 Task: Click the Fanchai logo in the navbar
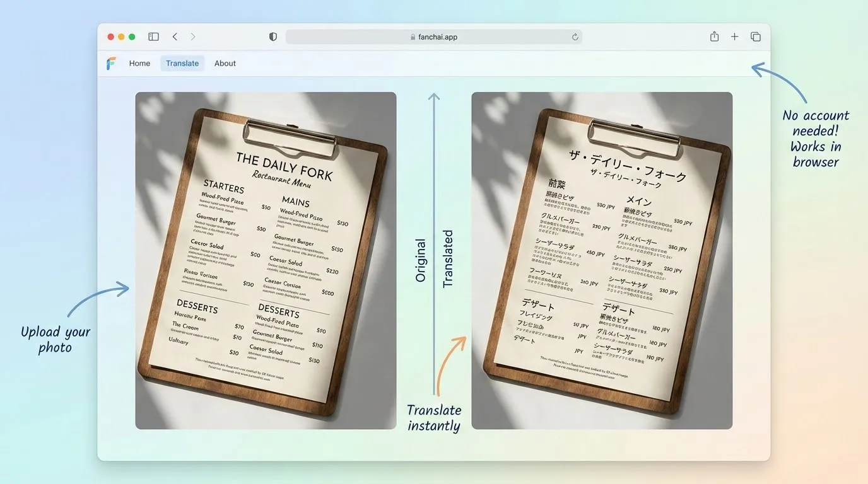111,63
